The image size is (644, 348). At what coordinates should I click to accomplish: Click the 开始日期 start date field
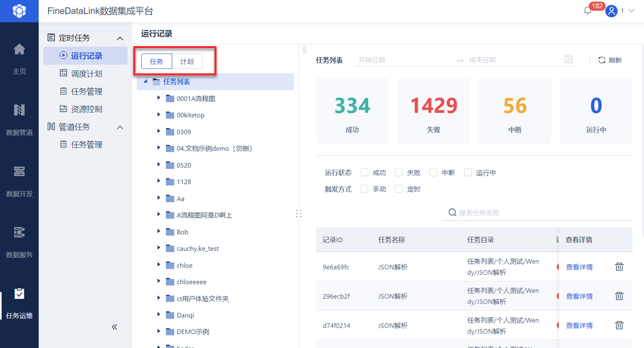coord(404,60)
